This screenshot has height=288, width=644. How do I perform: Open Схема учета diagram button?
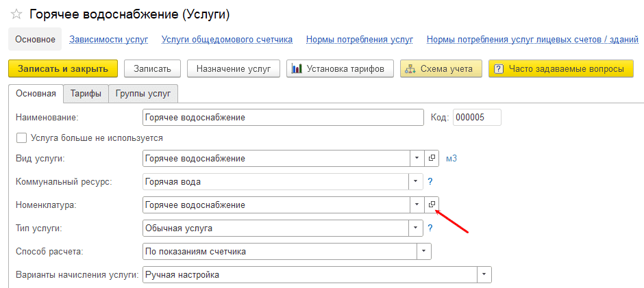441,69
